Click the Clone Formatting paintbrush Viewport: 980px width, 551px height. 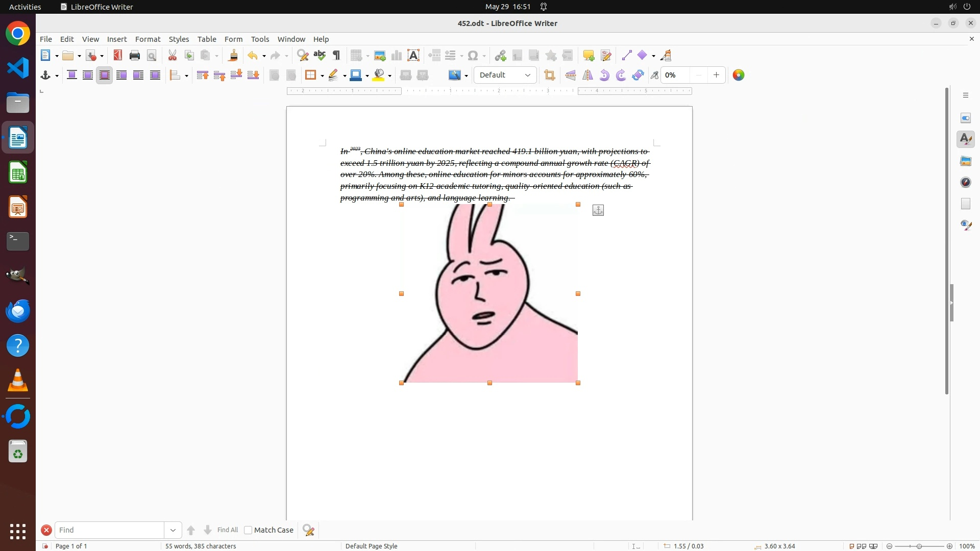(x=233, y=56)
